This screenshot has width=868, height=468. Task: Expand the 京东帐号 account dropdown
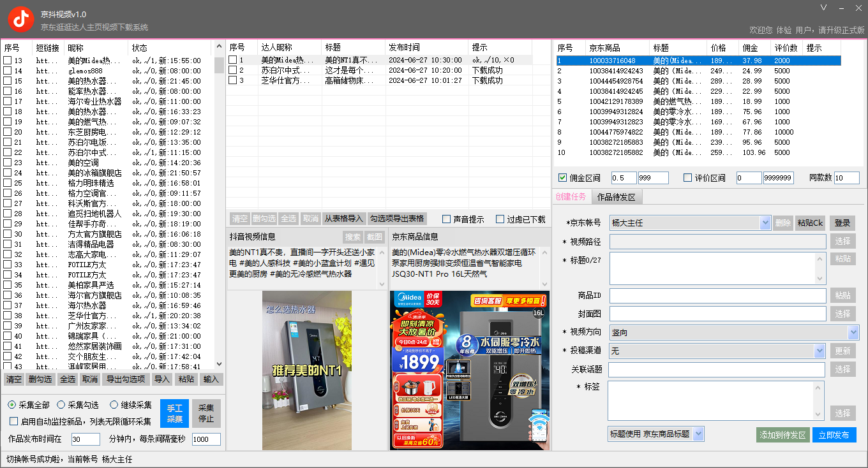tap(766, 223)
